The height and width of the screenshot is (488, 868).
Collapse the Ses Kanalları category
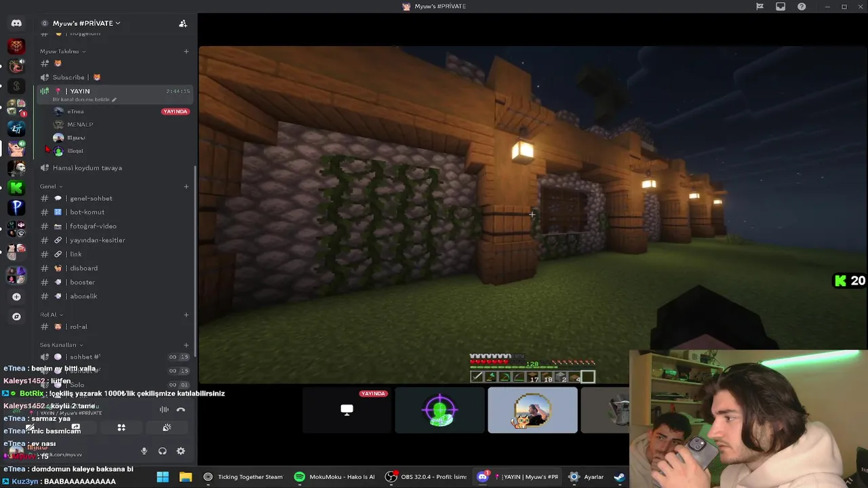[61, 345]
